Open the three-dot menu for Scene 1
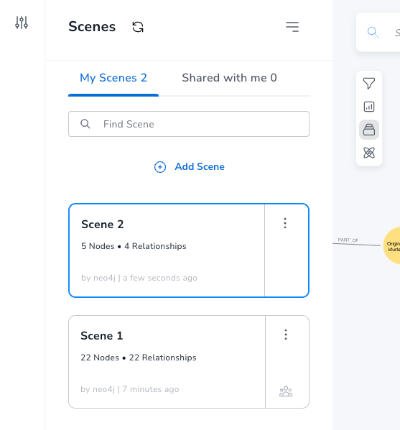The height and width of the screenshot is (430, 400). [x=286, y=334]
